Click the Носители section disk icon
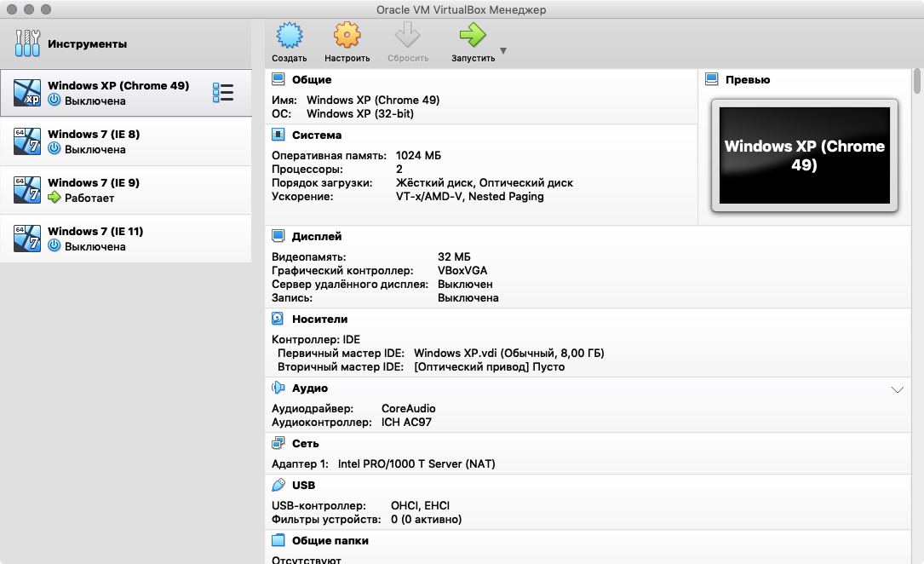 [278, 319]
